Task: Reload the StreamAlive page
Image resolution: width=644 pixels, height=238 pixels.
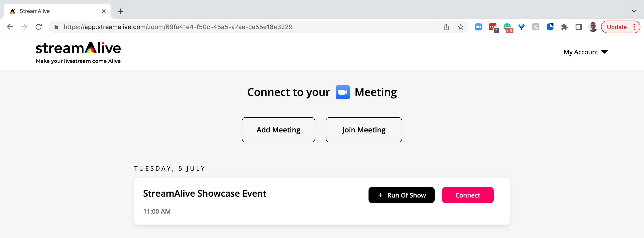Action: [x=38, y=27]
